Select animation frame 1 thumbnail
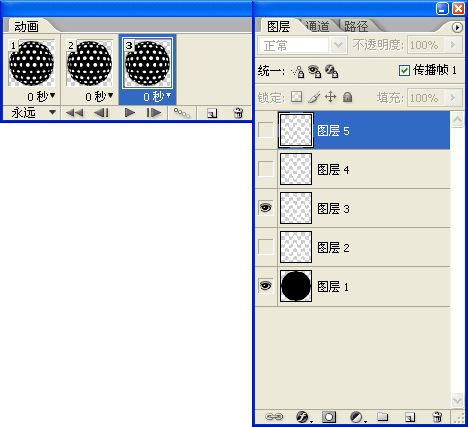The image size is (468, 427). [31, 63]
